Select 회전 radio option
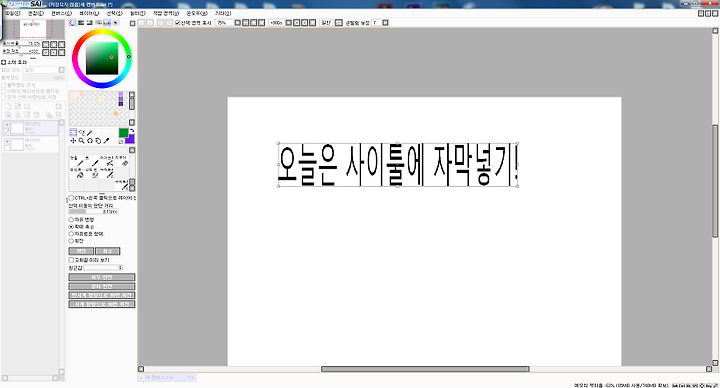The image size is (720, 388). (71, 241)
